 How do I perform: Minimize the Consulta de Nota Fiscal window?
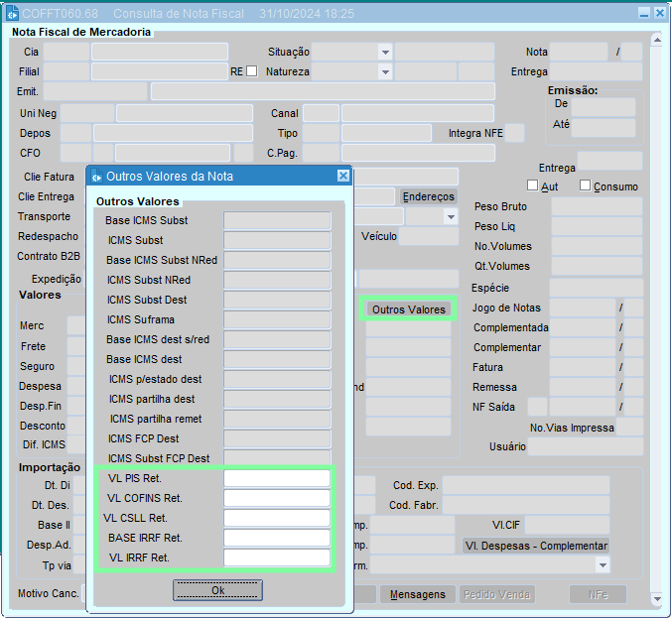(644, 13)
